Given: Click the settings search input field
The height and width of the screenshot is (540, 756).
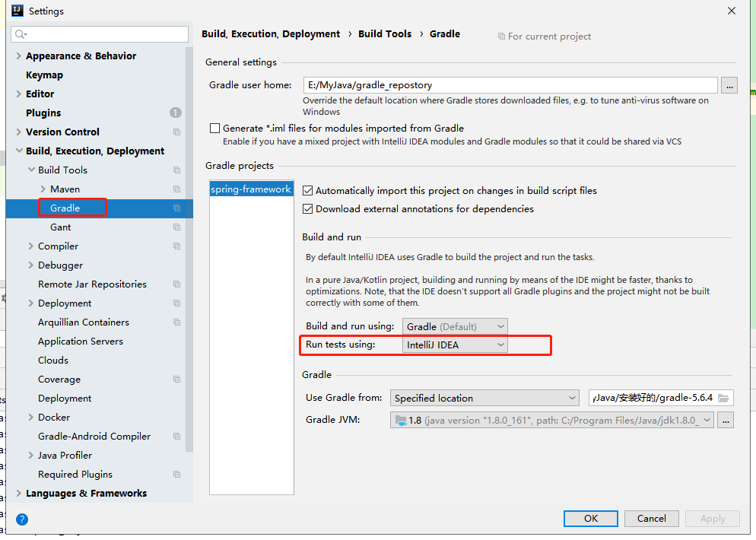Looking at the screenshot, I should coord(100,33).
